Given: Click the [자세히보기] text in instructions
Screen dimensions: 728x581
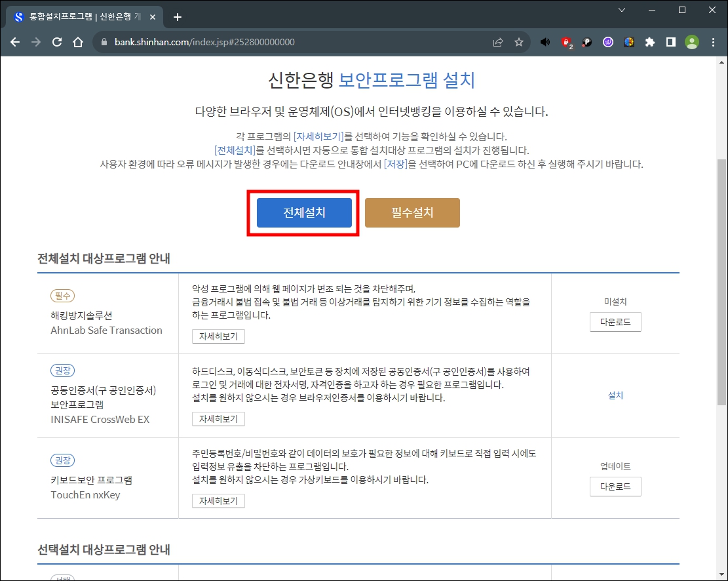Looking at the screenshot, I should pyautogui.click(x=318, y=136).
